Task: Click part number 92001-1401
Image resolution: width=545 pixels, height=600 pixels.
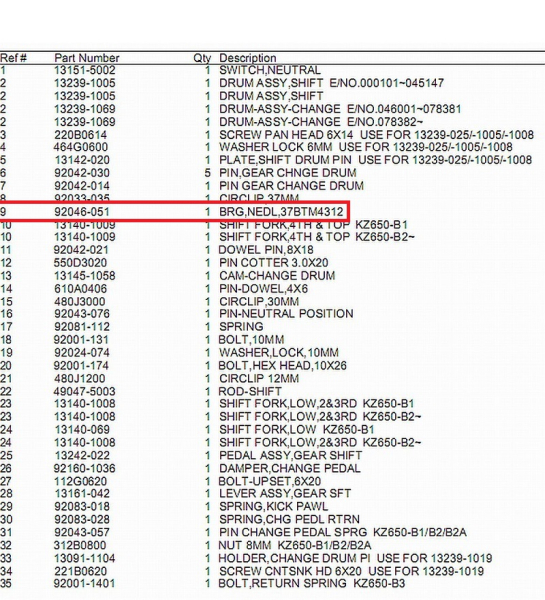Action: pyautogui.click(x=84, y=584)
